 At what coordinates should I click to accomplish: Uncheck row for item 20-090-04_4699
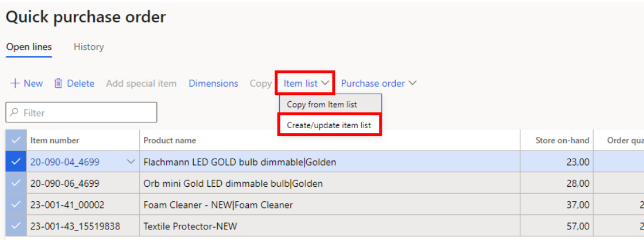tap(16, 162)
